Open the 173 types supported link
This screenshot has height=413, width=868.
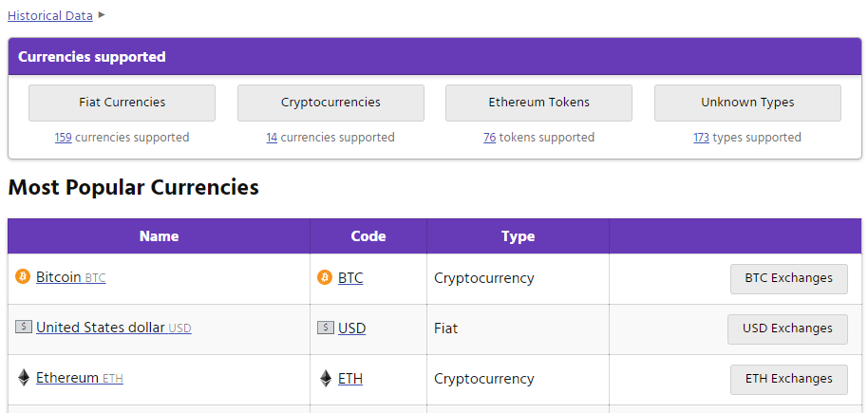click(701, 138)
